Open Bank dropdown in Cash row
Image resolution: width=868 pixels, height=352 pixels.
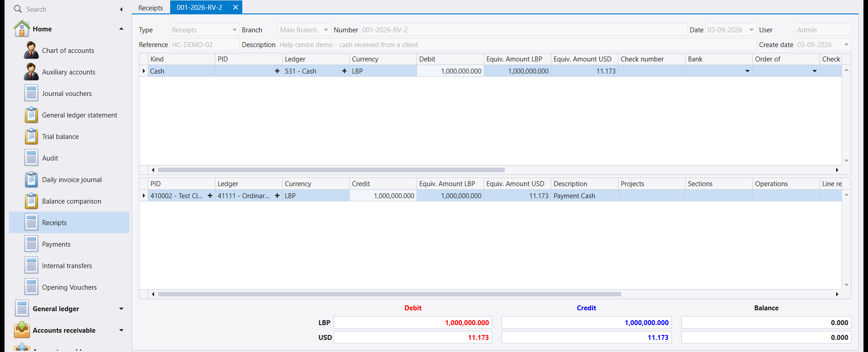pos(747,71)
